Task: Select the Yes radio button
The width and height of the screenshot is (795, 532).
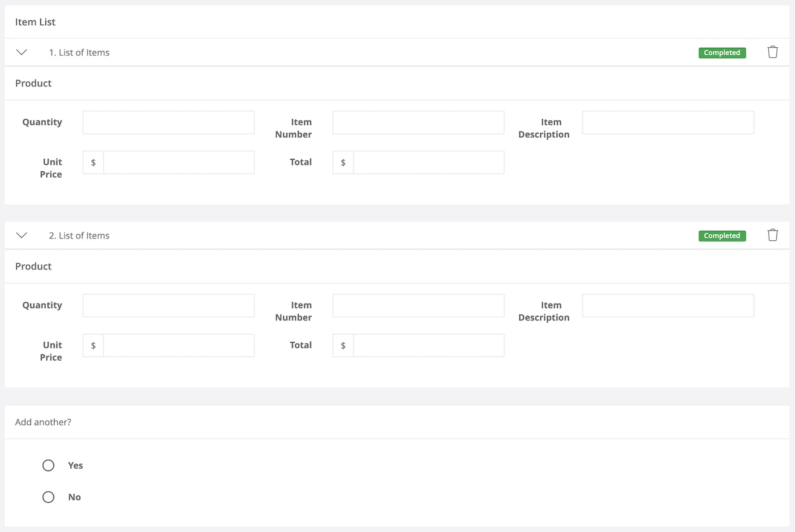Action: [48, 465]
